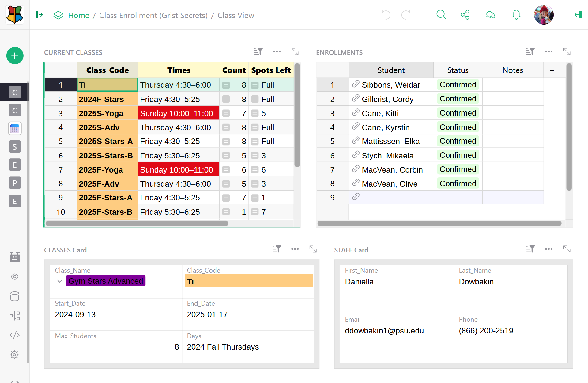Open the comments discussion icon
This screenshot has width=588, height=383.
point(490,15)
